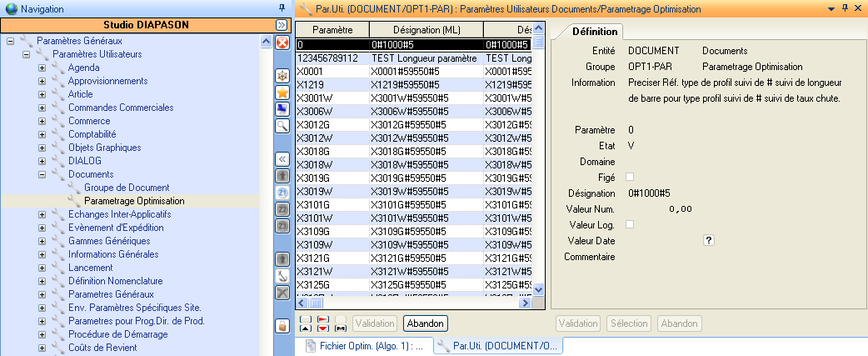Click the yellow star favorites icon
Viewport: 868px width, 356px height.
282,93
